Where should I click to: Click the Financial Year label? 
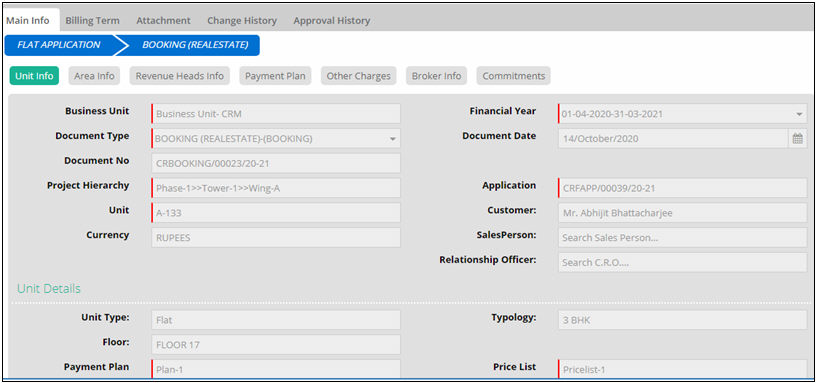pos(502,111)
